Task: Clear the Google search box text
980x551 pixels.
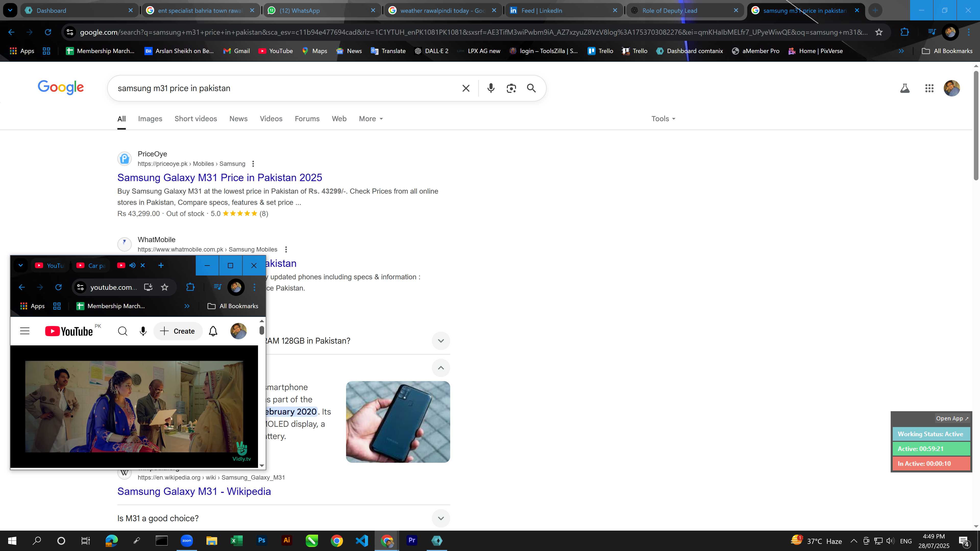Action: 466,88
